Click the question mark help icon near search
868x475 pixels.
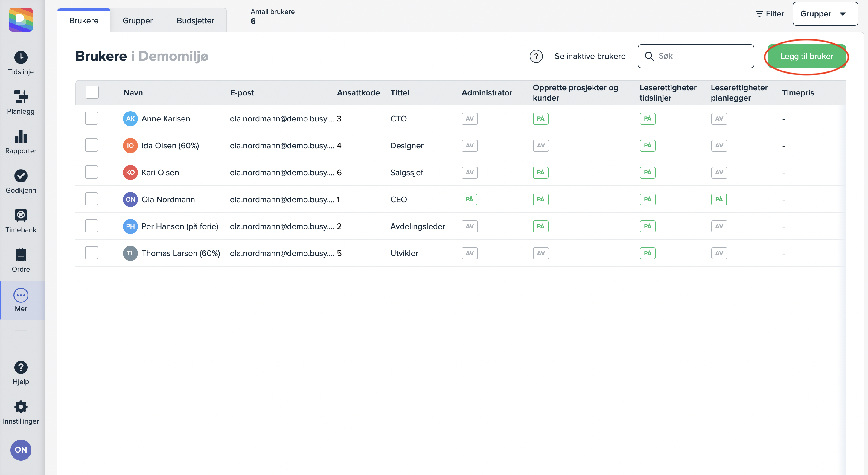click(x=536, y=56)
